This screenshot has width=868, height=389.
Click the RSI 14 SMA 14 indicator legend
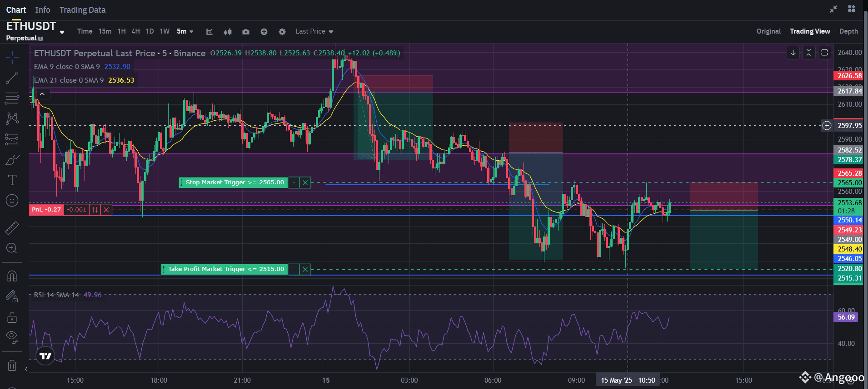pos(68,295)
